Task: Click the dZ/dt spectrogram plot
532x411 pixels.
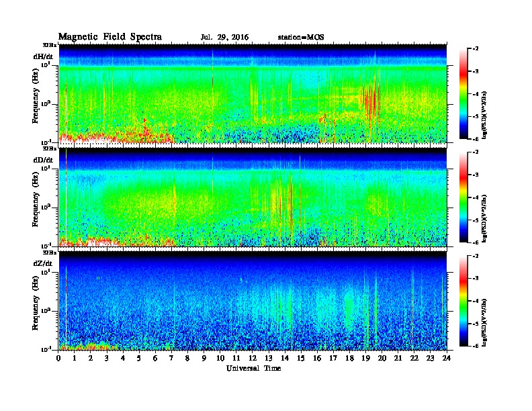Action: 253,301
